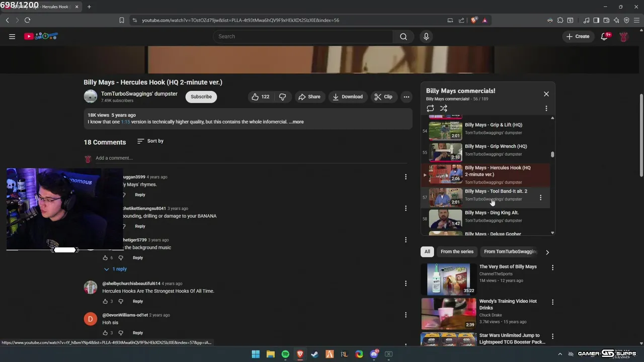
Task: Select From the series chip
Action: [x=457, y=251]
